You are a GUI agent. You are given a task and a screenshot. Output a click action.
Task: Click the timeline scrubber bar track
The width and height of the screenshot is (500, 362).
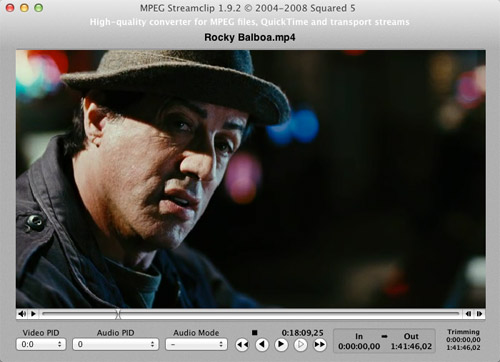click(x=251, y=313)
